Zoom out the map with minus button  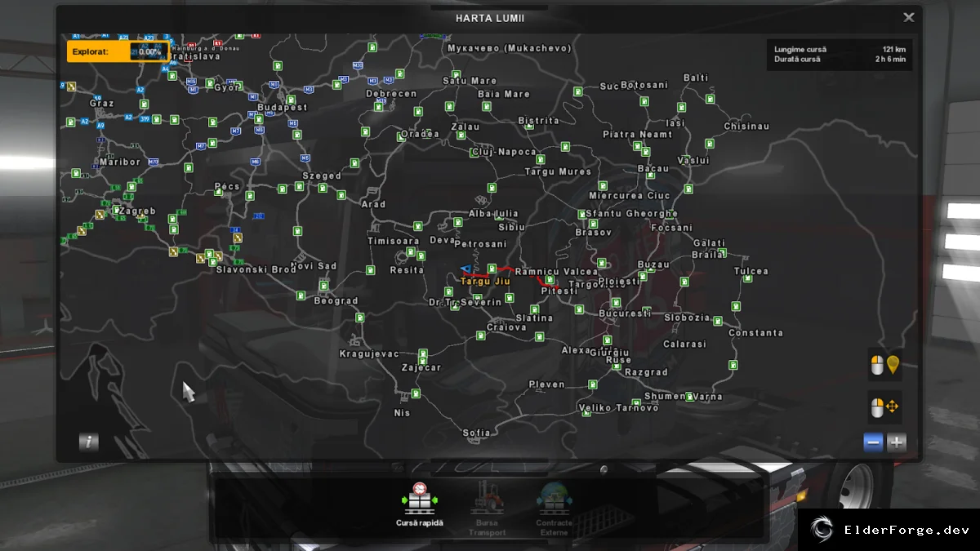(x=874, y=442)
